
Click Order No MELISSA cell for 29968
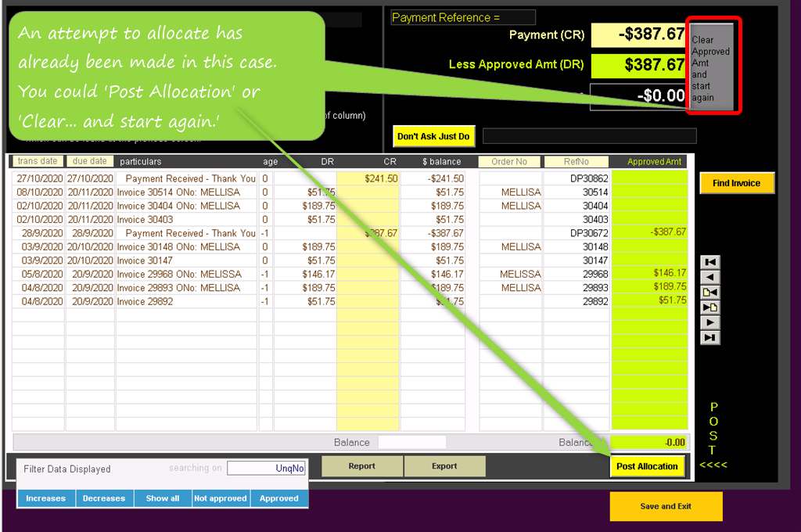coord(511,275)
